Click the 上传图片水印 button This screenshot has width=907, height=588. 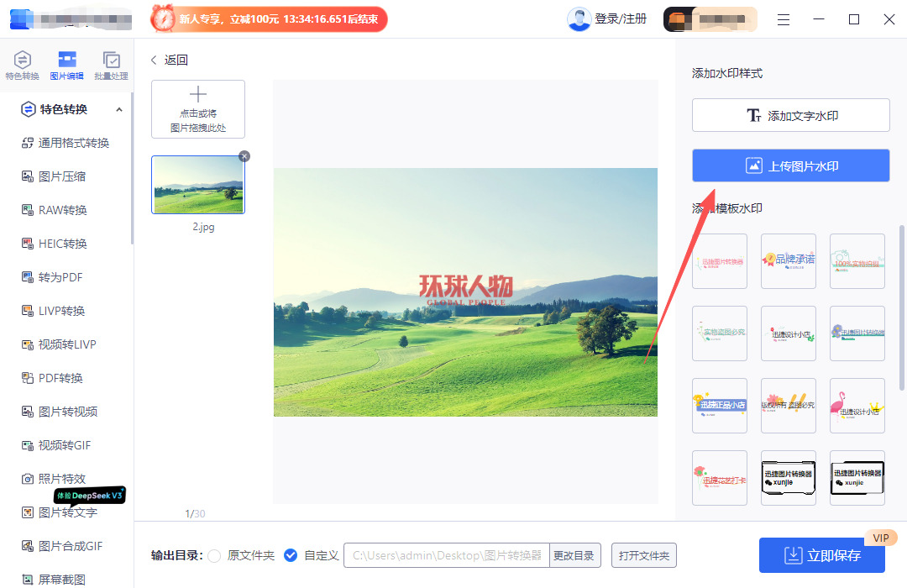[x=791, y=165]
